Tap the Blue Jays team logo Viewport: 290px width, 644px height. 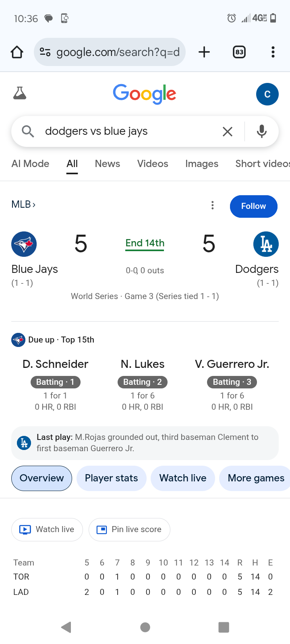(24, 244)
